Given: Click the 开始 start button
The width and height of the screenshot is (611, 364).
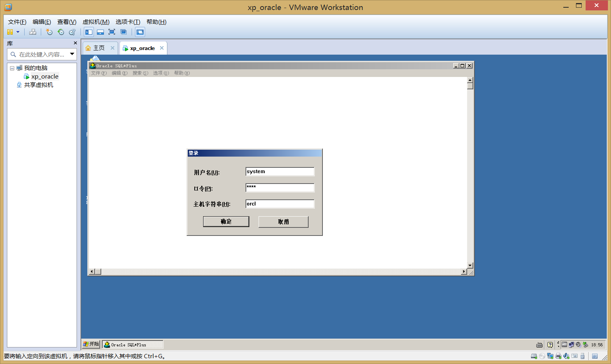Looking at the screenshot, I should pos(91,344).
